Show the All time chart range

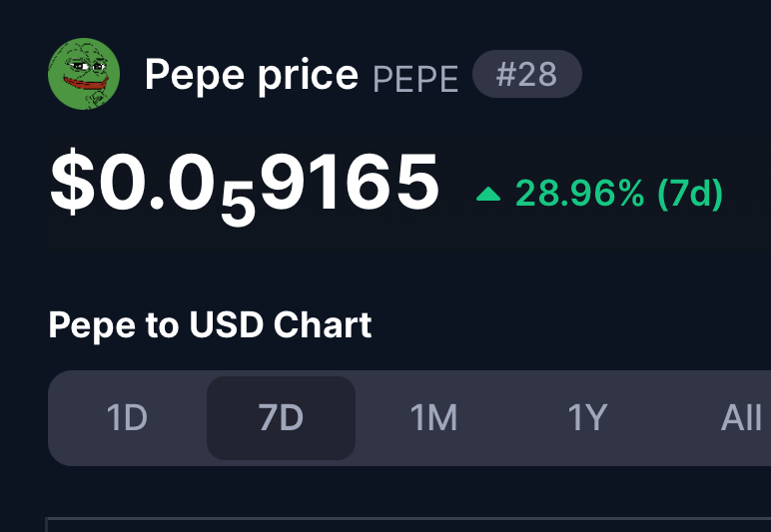tap(740, 418)
